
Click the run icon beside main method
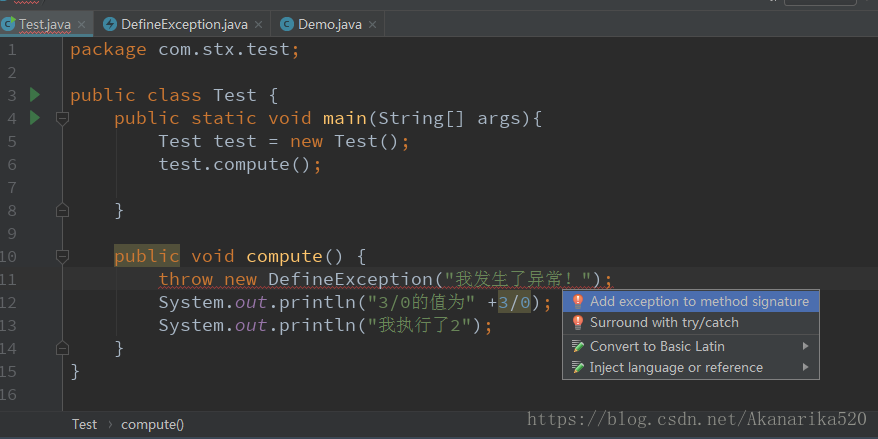click(x=35, y=118)
